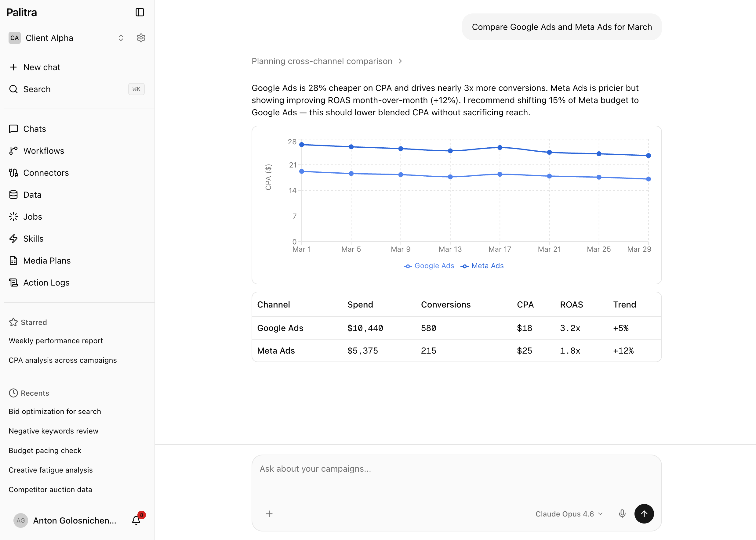Click the send arrow button
The width and height of the screenshot is (756, 540).
(x=644, y=514)
